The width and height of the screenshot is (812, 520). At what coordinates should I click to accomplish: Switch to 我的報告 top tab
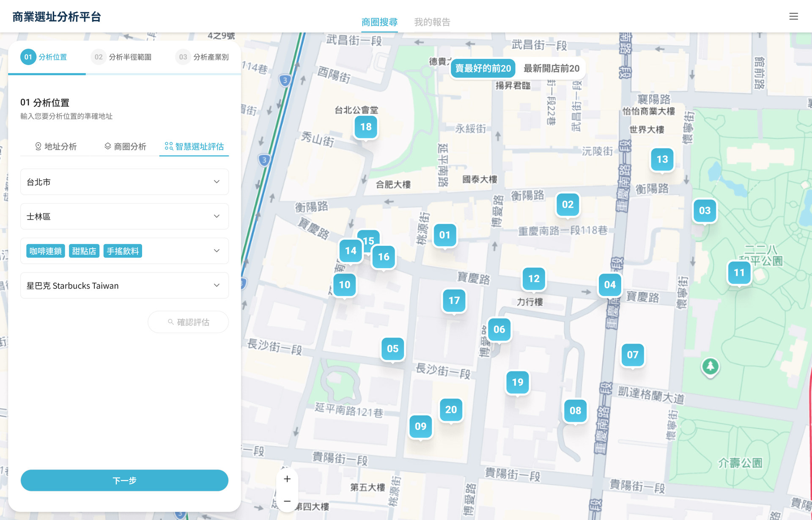click(432, 22)
